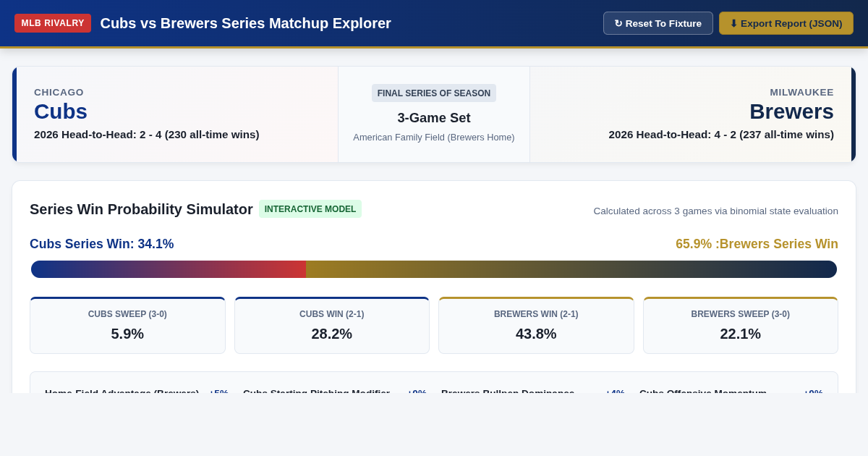Click the 3-Game Set heading
The height and width of the screenshot is (456, 868).
coord(434,118)
